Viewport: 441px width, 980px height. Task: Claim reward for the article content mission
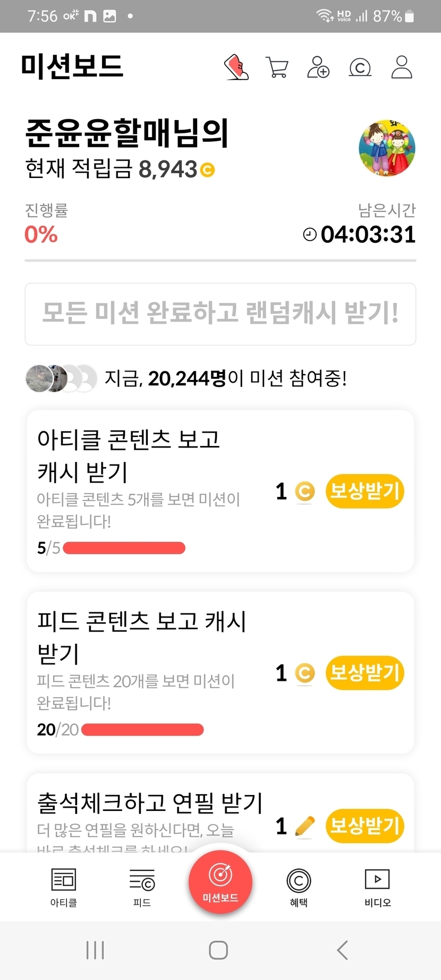(x=364, y=491)
